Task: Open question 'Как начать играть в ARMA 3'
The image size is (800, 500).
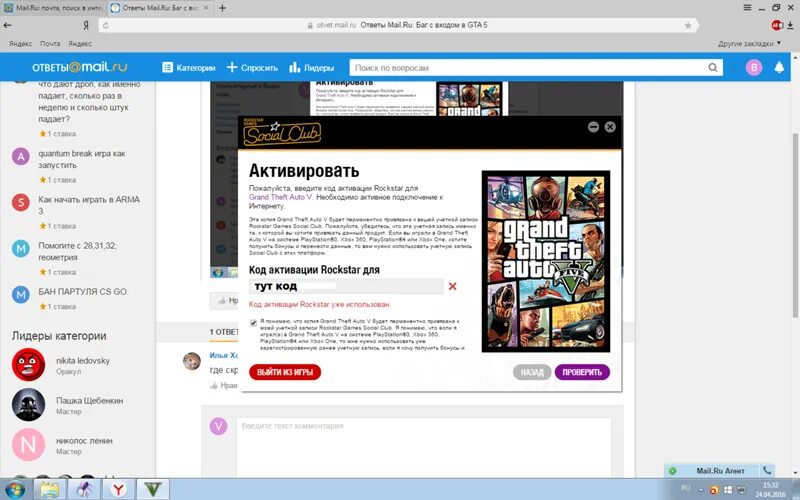Action: 89,205
